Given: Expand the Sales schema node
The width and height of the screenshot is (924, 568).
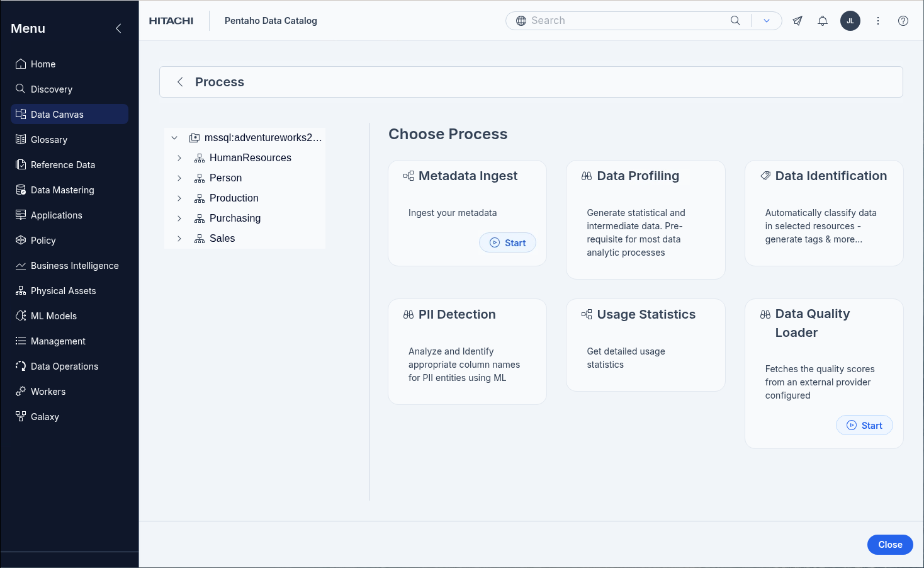Looking at the screenshot, I should (x=179, y=239).
